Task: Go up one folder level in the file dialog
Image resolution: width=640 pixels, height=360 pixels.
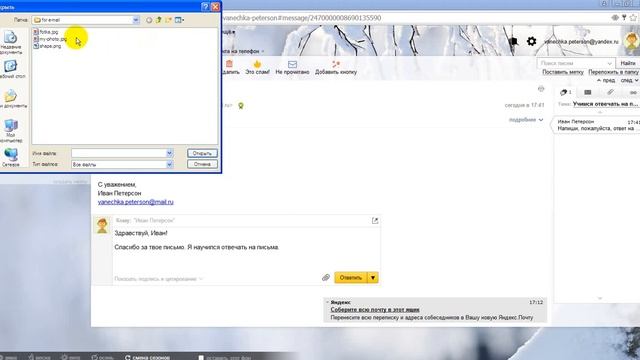Action: 158,20
